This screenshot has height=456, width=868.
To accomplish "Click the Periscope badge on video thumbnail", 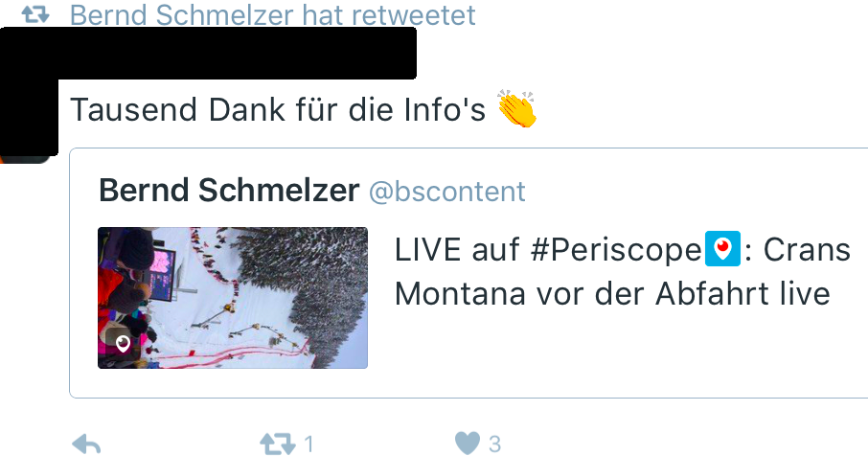I will (123, 344).
